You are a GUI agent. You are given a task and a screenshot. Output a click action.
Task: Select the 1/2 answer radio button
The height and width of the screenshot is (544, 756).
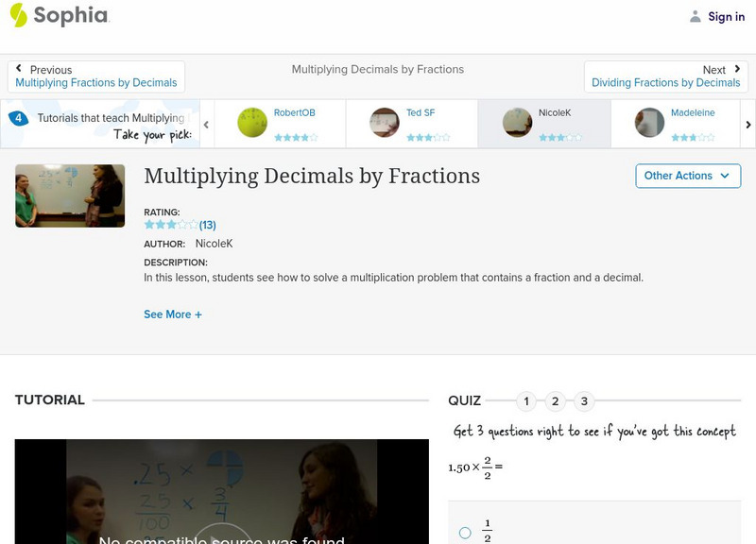(x=465, y=533)
